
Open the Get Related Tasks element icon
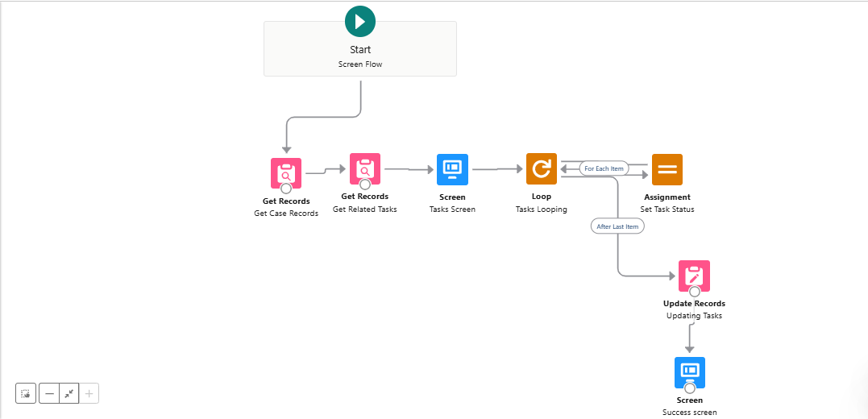[x=364, y=168]
